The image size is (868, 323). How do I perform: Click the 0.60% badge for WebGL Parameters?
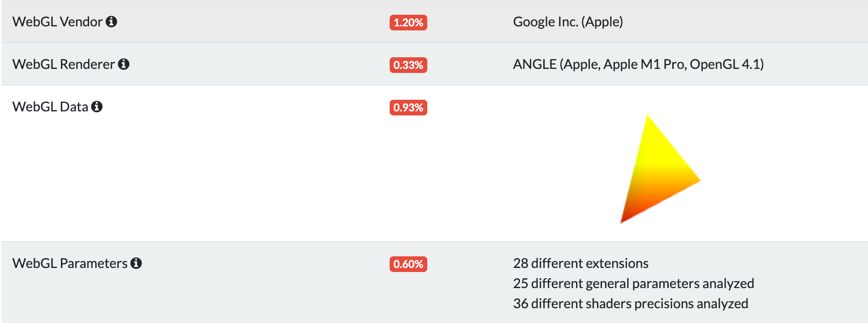pyautogui.click(x=408, y=264)
